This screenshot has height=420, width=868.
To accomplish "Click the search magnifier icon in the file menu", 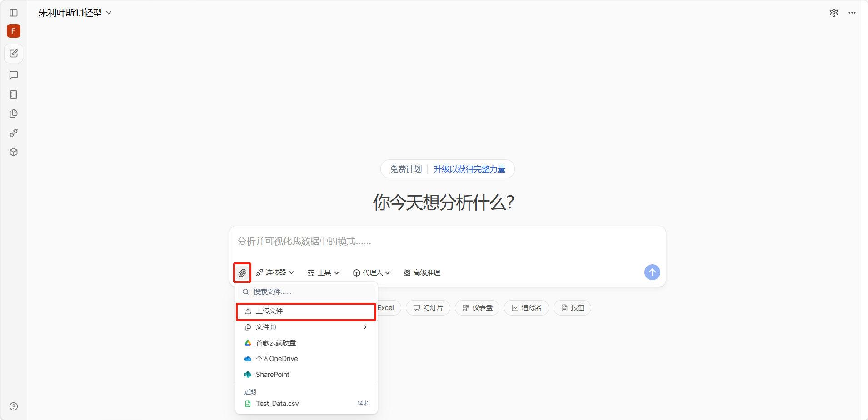I will pyautogui.click(x=245, y=292).
